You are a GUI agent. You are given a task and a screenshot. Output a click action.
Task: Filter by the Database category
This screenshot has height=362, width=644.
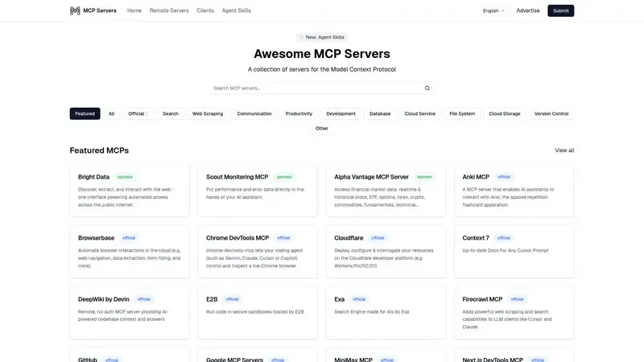coord(380,113)
